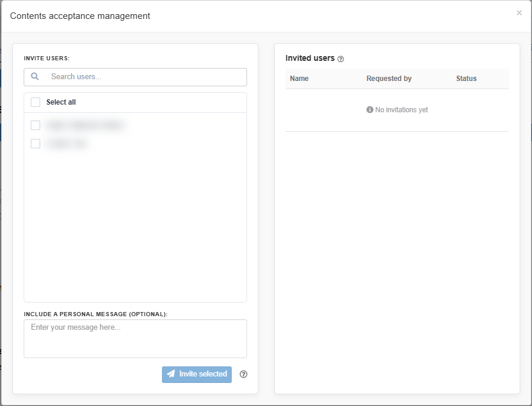Check the first blurred user checkbox
The width and height of the screenshot is (532, 406).
click(35, 125)
